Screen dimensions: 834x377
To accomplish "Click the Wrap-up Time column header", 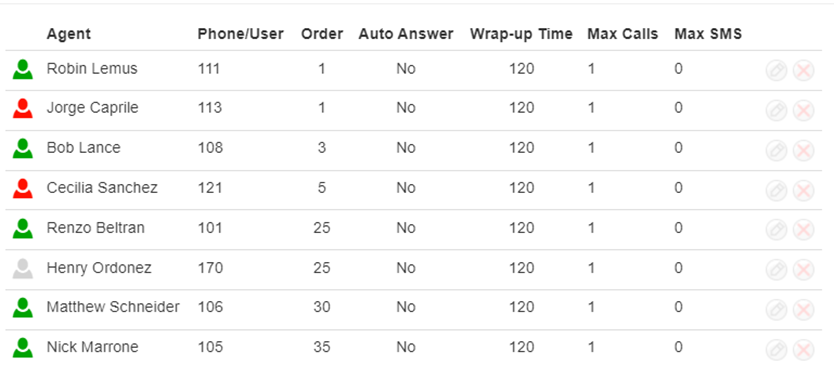I will 521,34.
